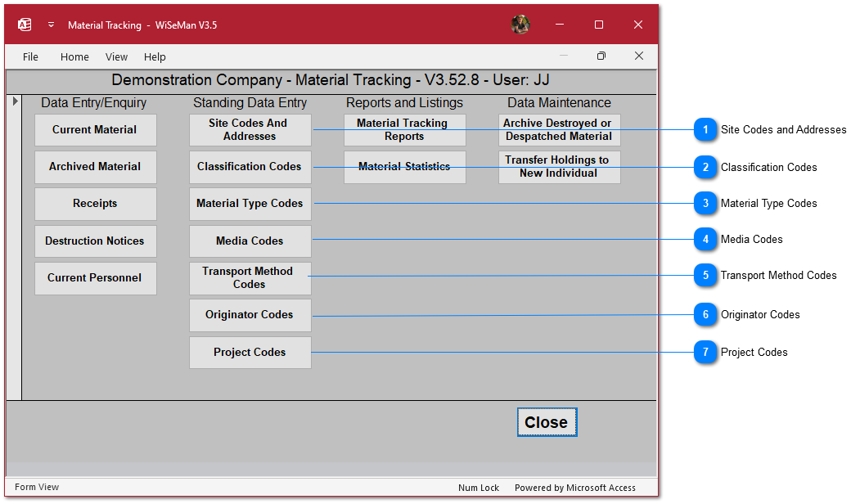Select the View menu

(x=116, y=57)
